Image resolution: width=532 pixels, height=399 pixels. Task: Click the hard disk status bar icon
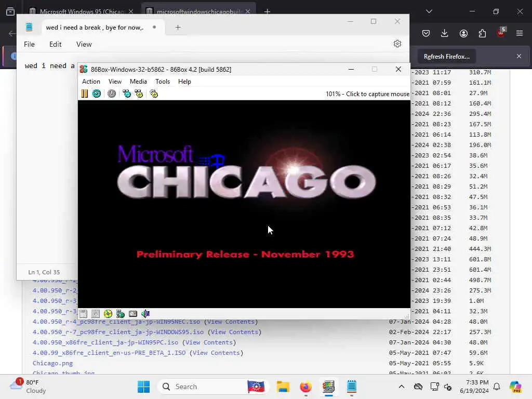pyautogui.click(x=133, y=314)
